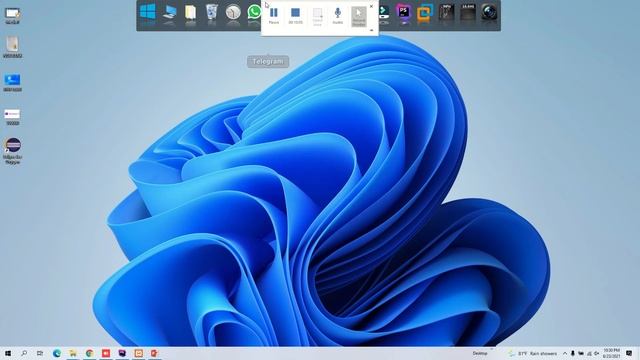Open the Windows Start menu in taskbar
Image resolution: width=640 pixels, height=360 pixels.
tap(8, 353)
